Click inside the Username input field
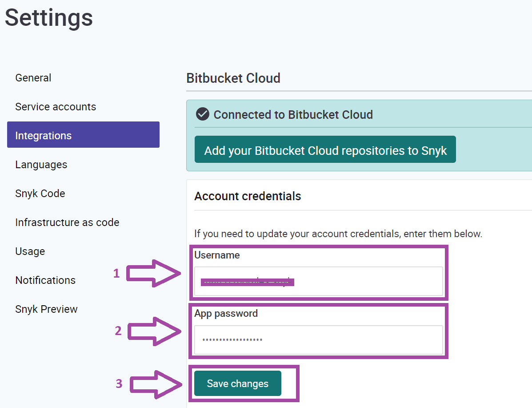 [x=318, y=281]
